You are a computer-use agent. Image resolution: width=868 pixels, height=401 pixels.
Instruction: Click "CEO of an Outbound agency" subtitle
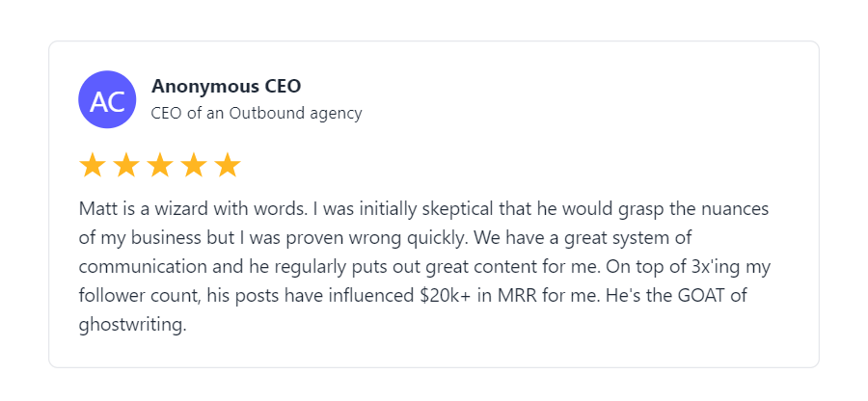[x=257, y=113]
